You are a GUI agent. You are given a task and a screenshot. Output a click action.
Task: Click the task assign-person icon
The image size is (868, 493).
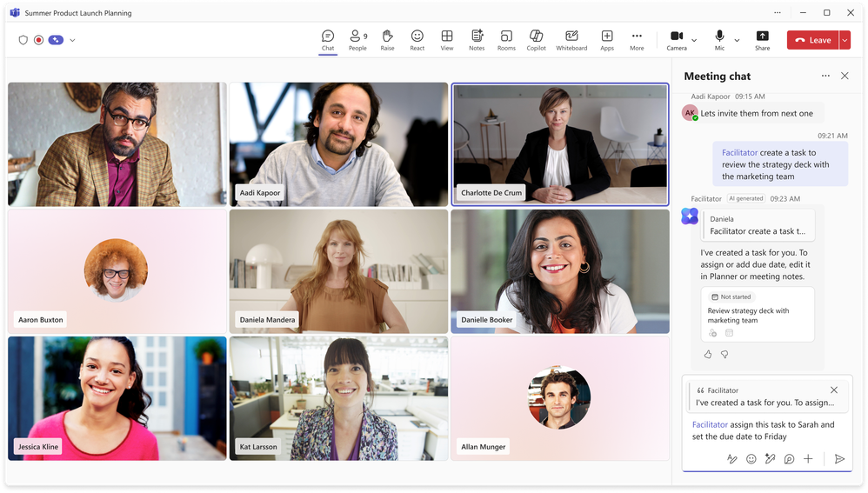(713, 333)
